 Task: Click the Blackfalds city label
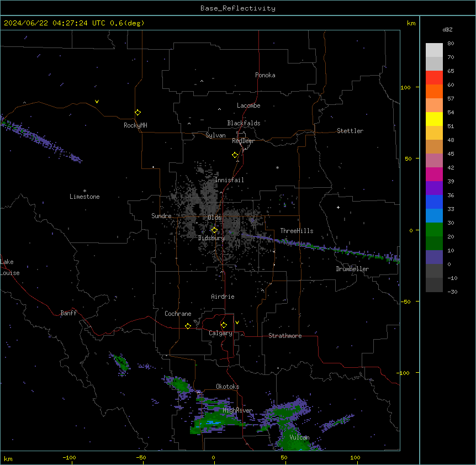pos(244,123)
